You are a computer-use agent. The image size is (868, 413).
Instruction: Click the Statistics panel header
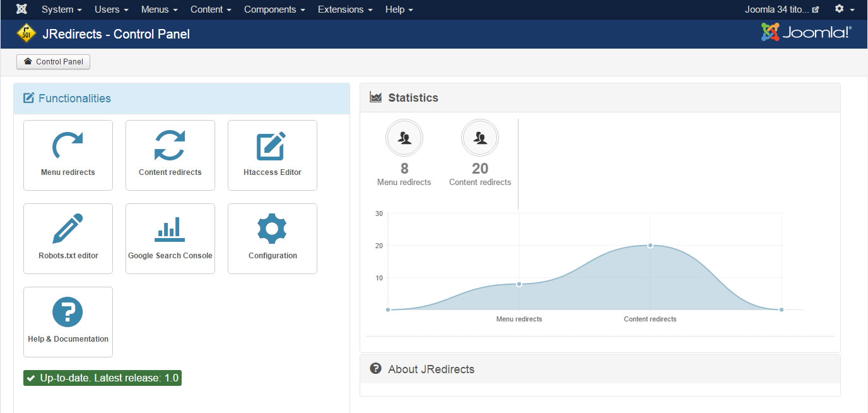pos(600,98)
